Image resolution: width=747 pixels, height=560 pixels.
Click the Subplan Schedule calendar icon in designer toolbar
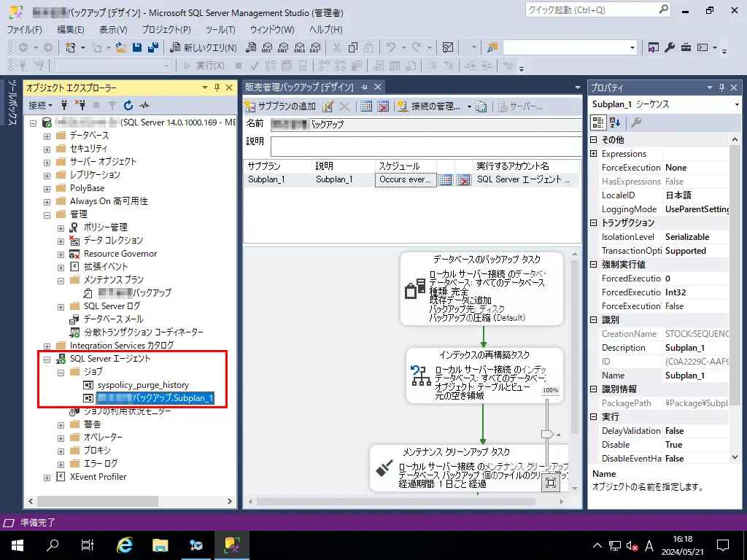(x=366, y=106)
